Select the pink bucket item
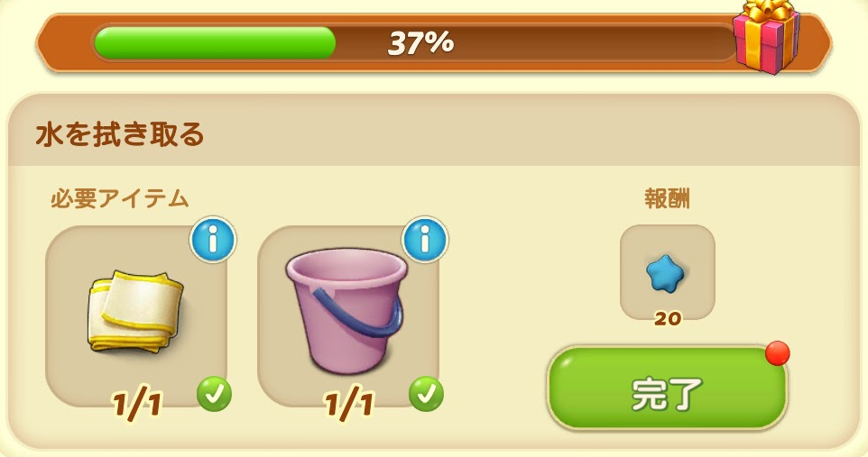The width and height of the screenshot is (868, 457). pyautogui.click(x=347, y=310)
